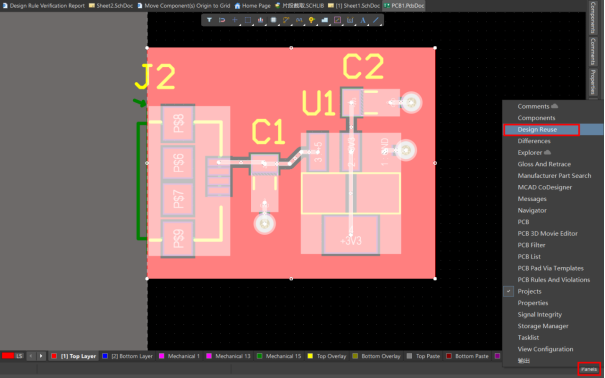Viewport: 605px width, 378px height.
Task: Pick the place string A tool
Action: point(363,20)
